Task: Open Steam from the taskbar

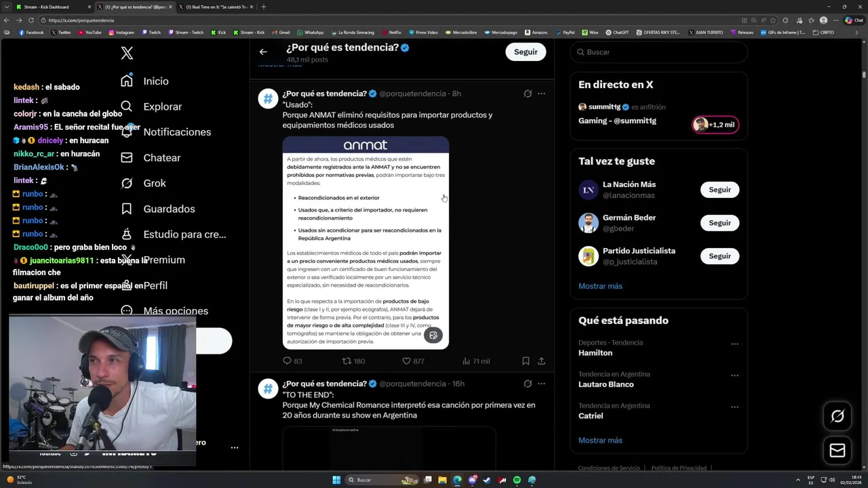Action: point(487,480)
